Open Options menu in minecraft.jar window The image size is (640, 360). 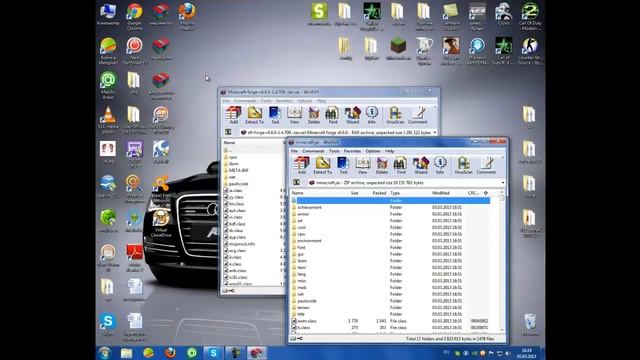coord(373,151)
